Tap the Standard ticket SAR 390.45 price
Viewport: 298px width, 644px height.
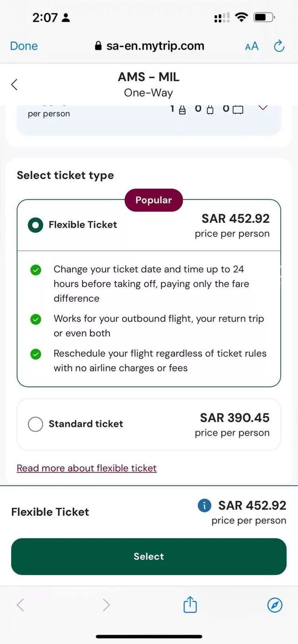tap(234, 418)
